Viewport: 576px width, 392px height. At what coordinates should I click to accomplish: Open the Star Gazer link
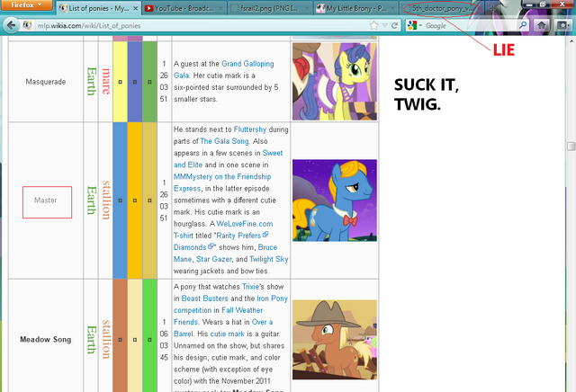point(214,259)
